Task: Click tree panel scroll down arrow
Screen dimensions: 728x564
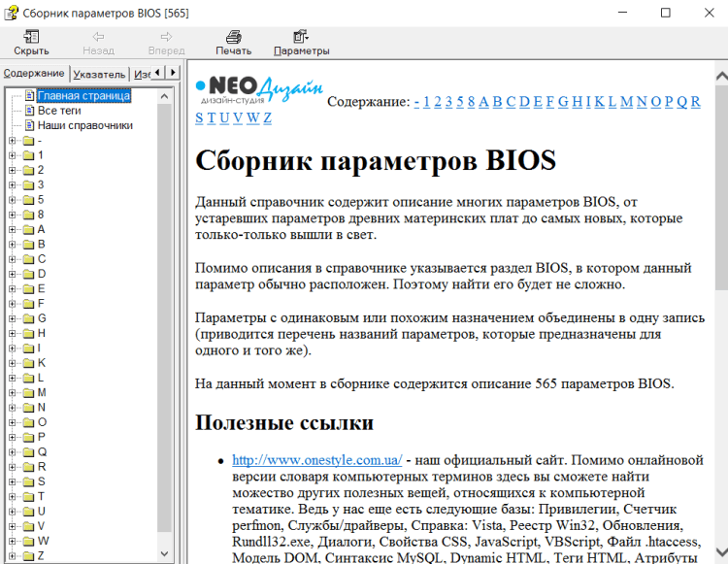Action: 164,553
